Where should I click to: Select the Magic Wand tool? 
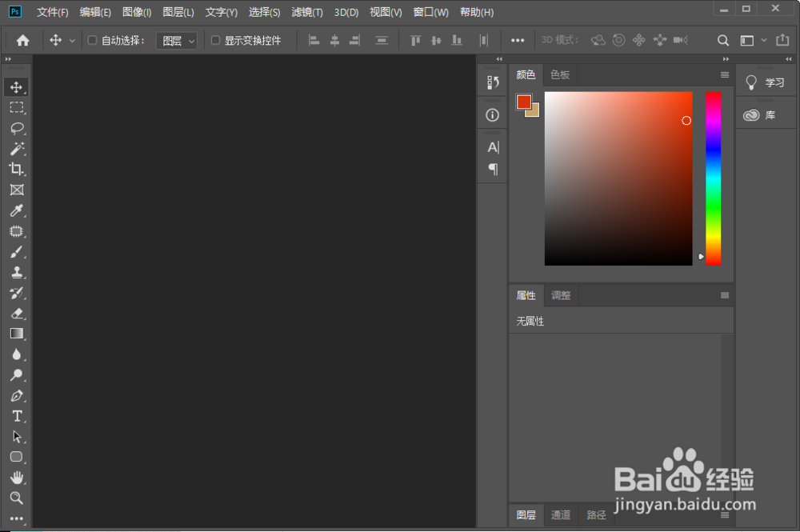click(16, 149)
